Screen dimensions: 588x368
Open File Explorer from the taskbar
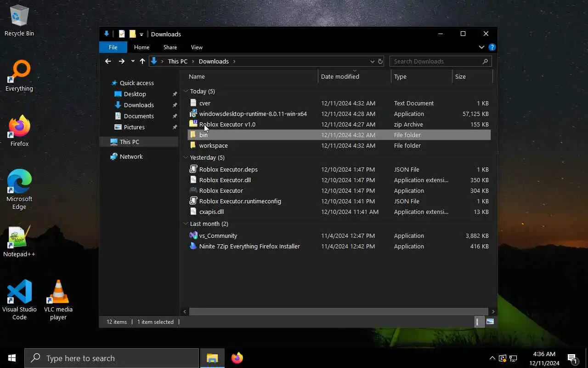click(212, 358)
